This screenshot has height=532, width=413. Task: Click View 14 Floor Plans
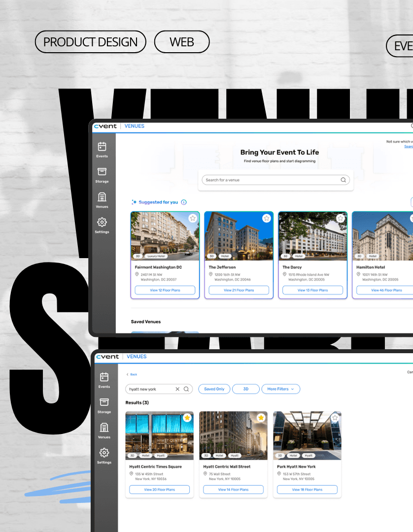(233, 490)
